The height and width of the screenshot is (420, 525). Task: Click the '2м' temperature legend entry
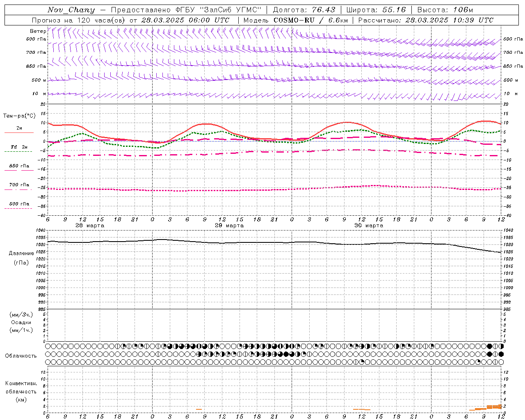[x=19, y=128]
